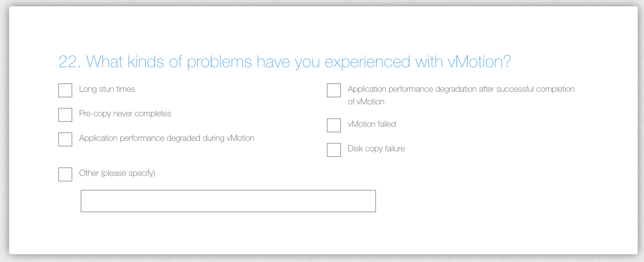Click the word "vMotion?" in the heading
The image size is (644, 262).
(x=479, y=62)
